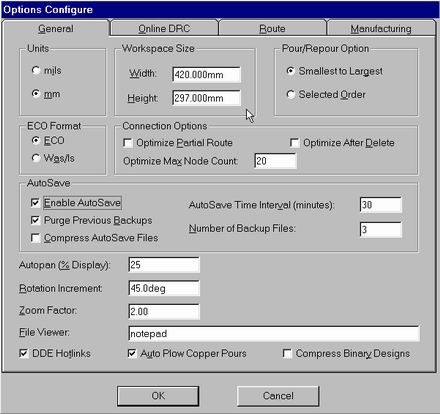
Task: Toggle Enable AutoSave checkbox
Action: [35, 202]
